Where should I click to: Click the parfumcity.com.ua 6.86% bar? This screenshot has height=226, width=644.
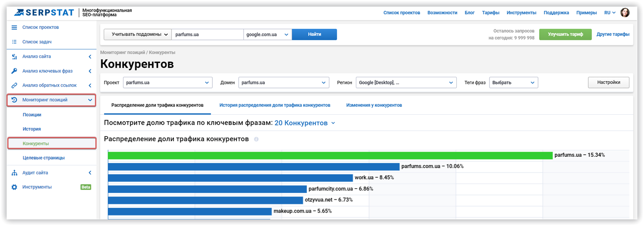[x=207, y=189]
